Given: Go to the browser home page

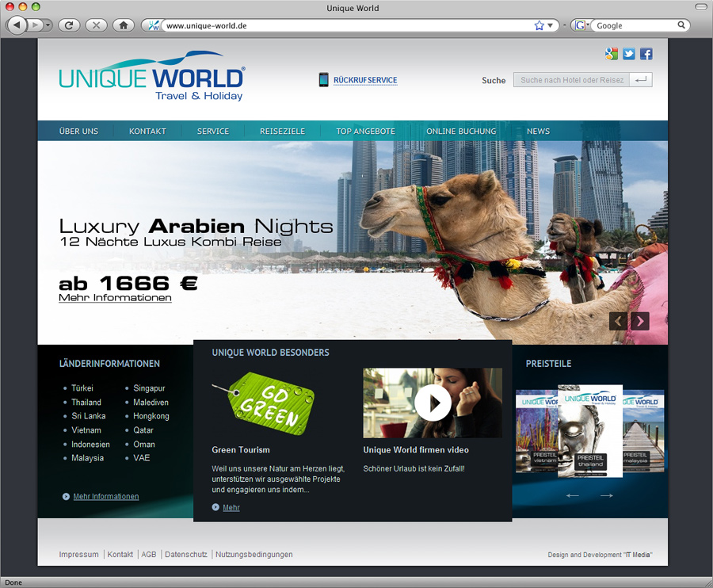Looking at the screenshot, I should click(124, 25).
